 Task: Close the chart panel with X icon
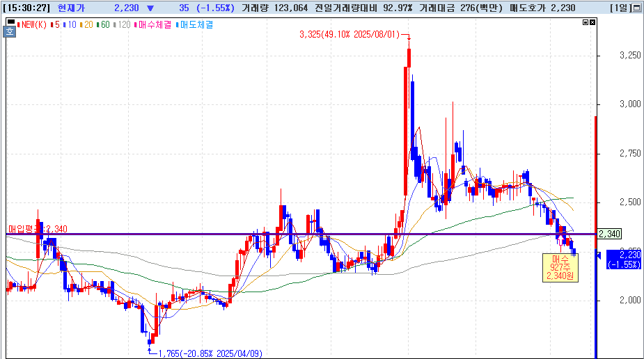[592, 22]
